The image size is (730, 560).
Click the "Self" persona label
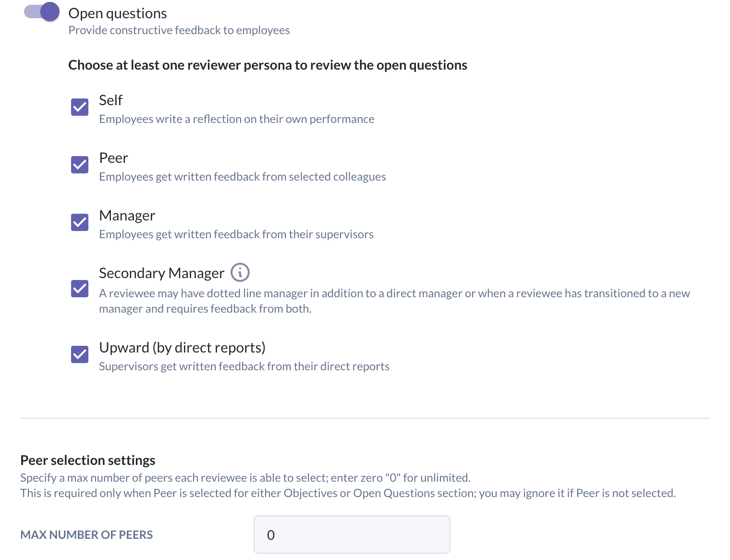(111, 100)
